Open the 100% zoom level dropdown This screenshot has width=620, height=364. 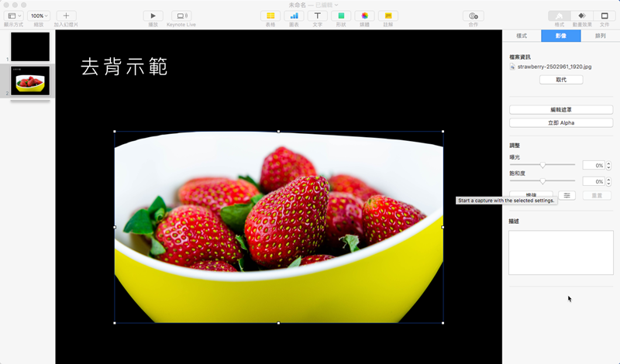39,15
